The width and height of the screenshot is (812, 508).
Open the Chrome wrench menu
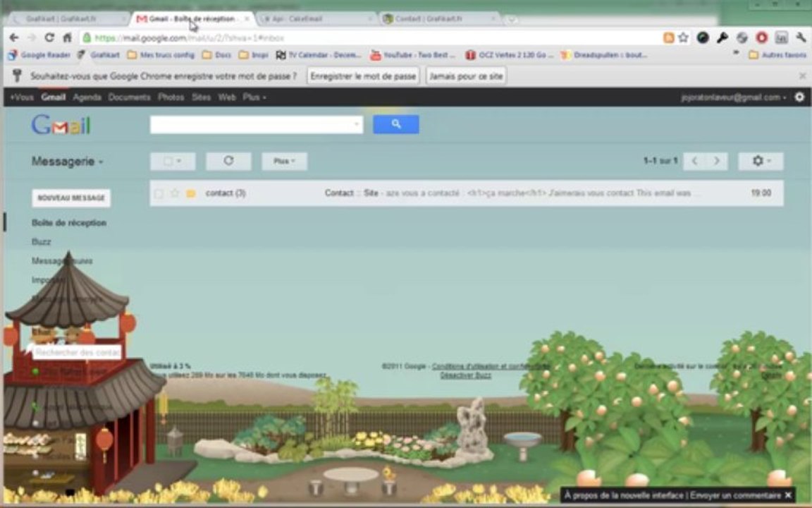(801, 37)
